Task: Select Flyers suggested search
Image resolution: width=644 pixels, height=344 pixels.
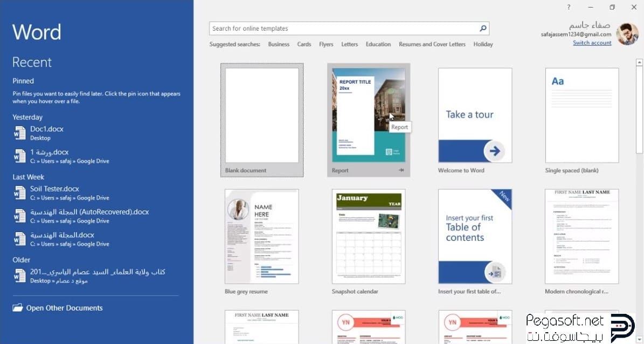Action: point(326,44)
